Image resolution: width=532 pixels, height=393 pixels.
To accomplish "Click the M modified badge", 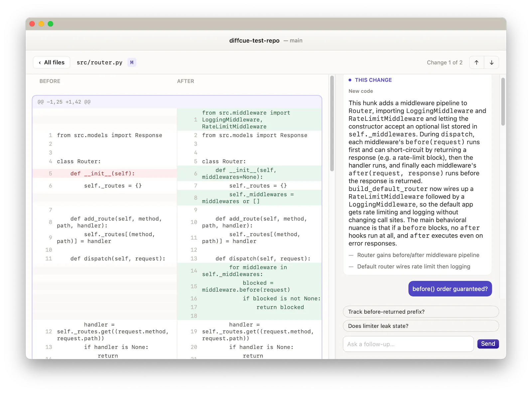I will tap(132, 63).
